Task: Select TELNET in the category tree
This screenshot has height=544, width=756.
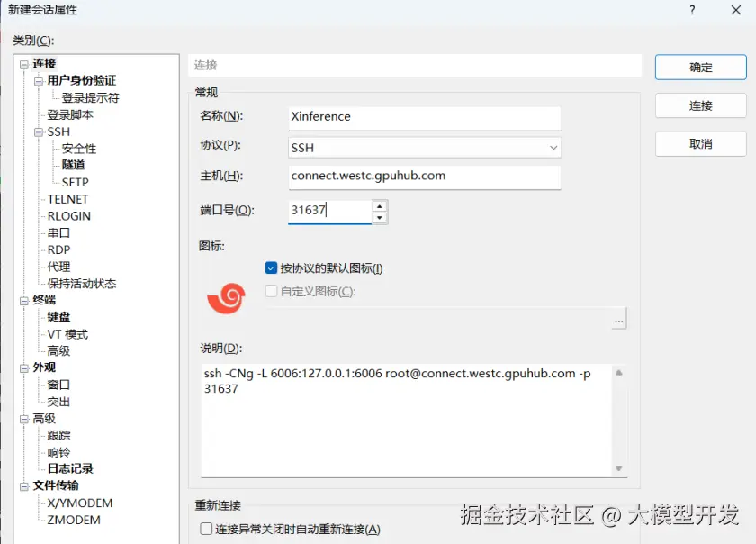Action: tap(67, 199)
